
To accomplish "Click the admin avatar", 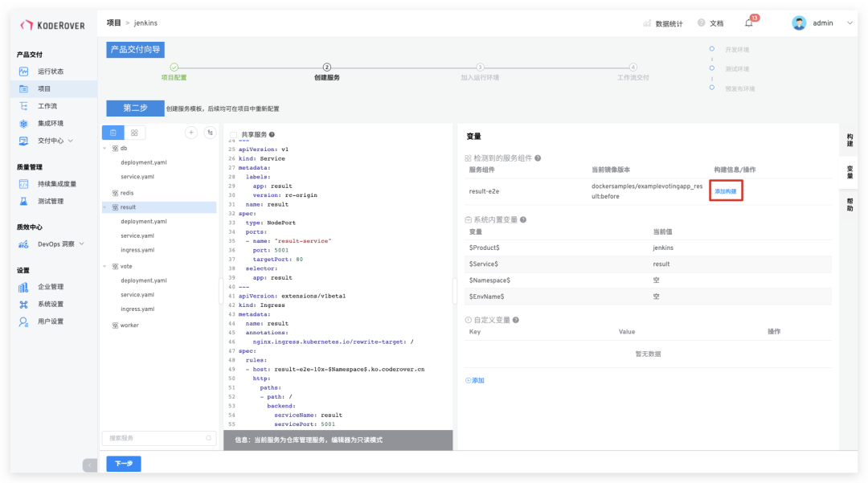I will click(799, 23).
